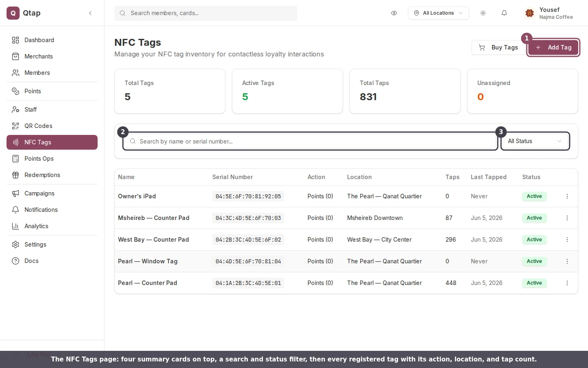Screen dimensions: 588x368
Task: Click the Active badge for West Bay — Counter Pad
Action: pyautogui.click(x=534, y=240)
